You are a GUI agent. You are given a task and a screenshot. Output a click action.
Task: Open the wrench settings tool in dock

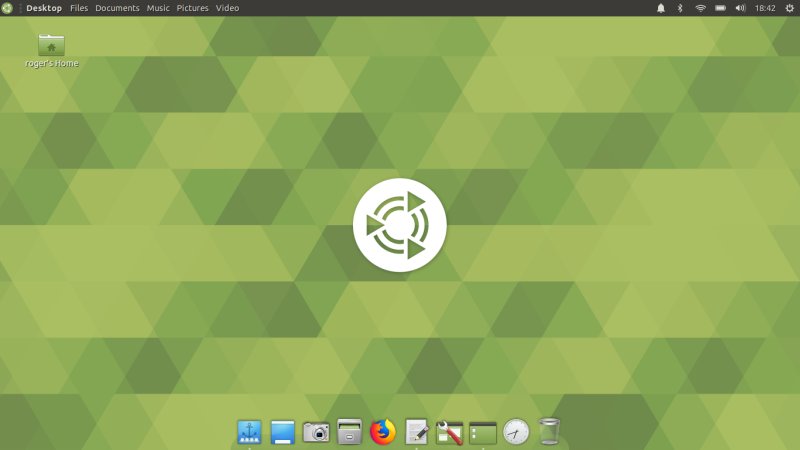pos(449,432)
